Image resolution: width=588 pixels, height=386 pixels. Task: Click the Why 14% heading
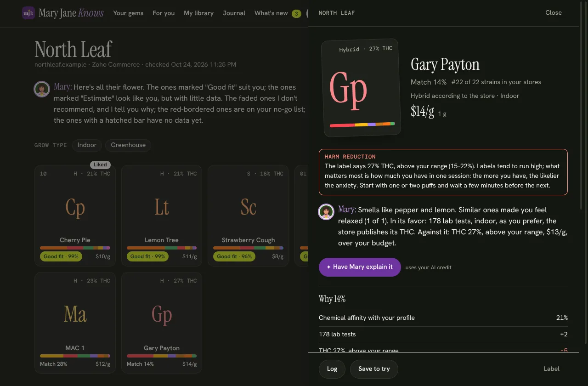pos(332,299)
